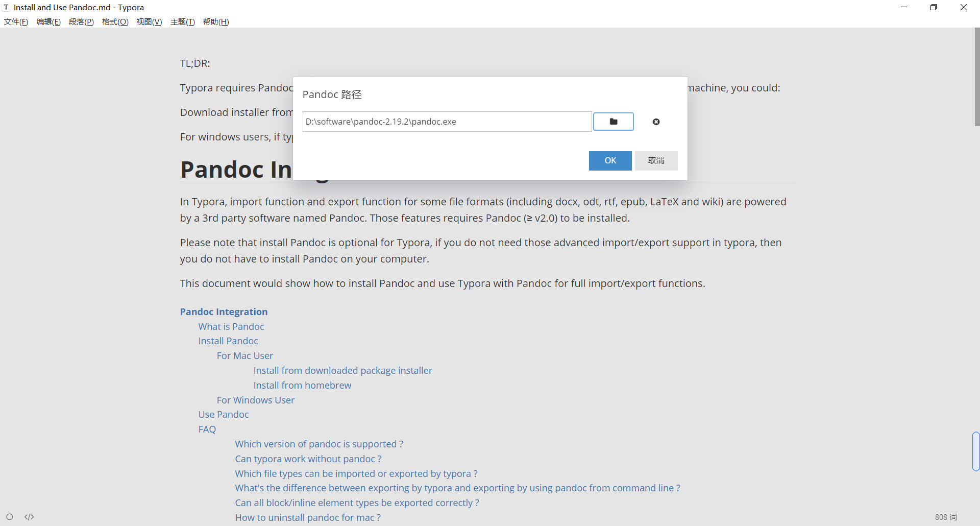
Task: Close the Typora window
Action: point(964,7)
